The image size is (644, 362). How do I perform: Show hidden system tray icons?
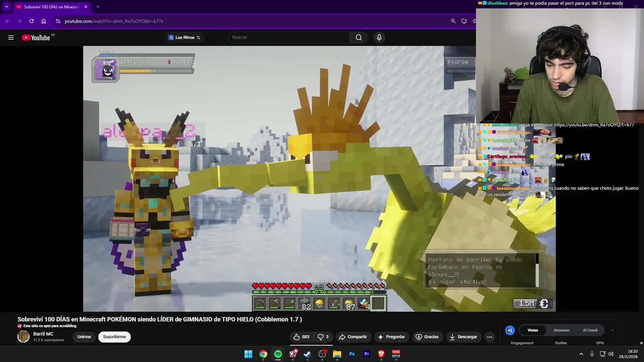tap(581, 354)
